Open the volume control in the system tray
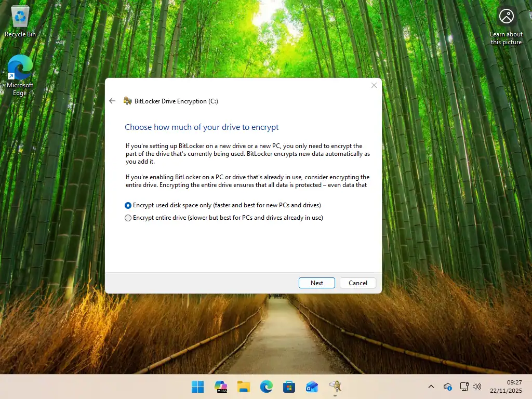 [x=476, y=387]
